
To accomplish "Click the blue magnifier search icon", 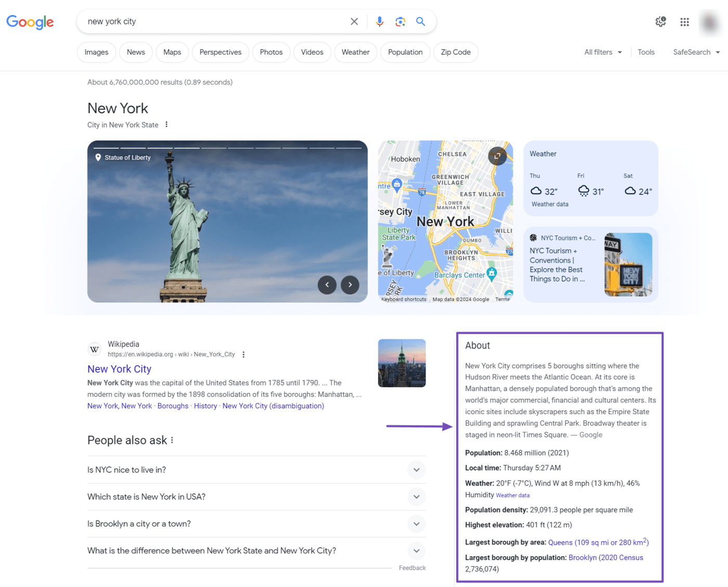I will [421, 21].
